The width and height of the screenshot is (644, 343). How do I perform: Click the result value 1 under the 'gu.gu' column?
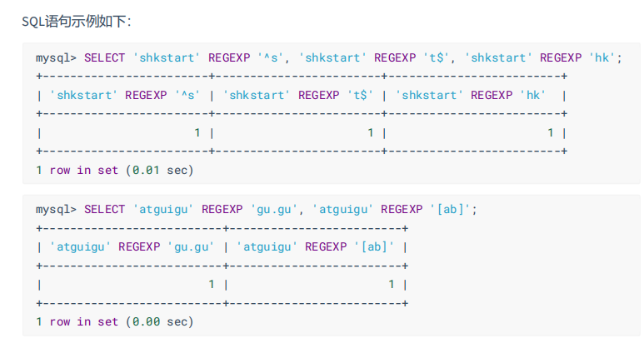point(212,284)
